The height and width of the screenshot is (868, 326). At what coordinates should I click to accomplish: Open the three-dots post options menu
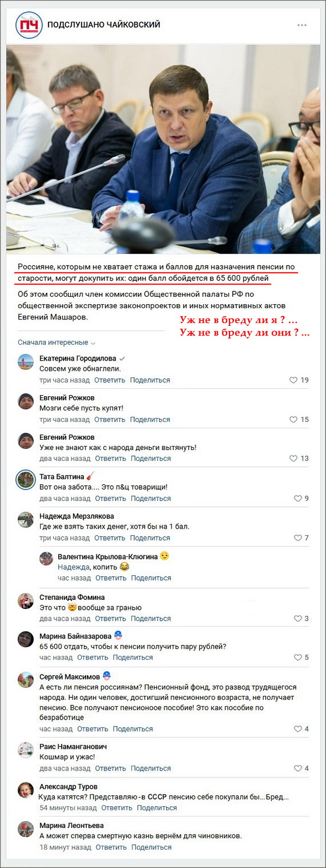point(302,25)
